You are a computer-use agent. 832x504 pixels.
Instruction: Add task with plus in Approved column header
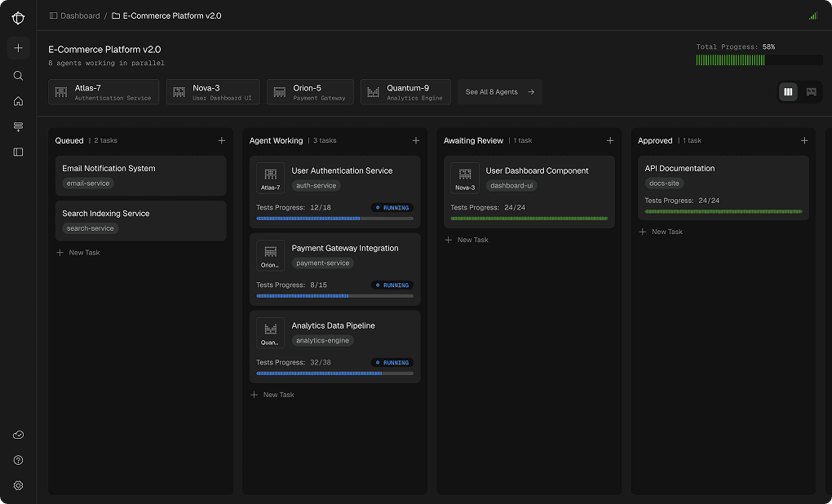pos(804,140)
